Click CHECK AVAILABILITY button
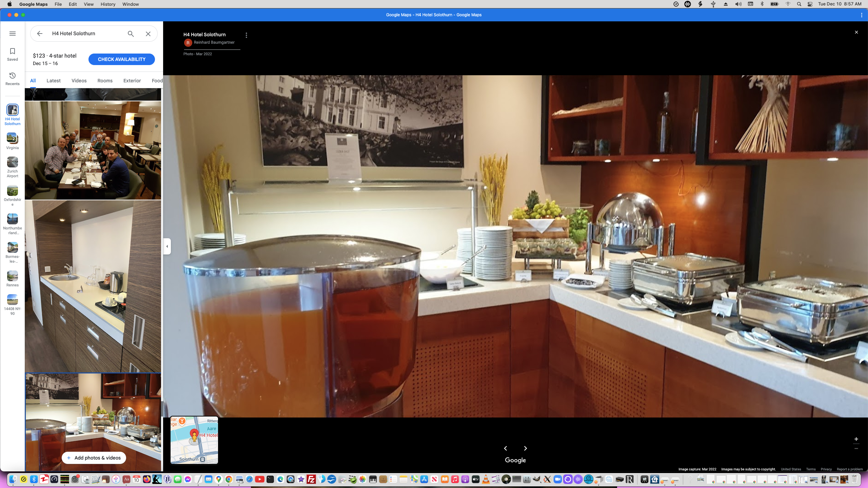Image resolution: width=868 pixels, height=488 pixels. coord(121,59)
